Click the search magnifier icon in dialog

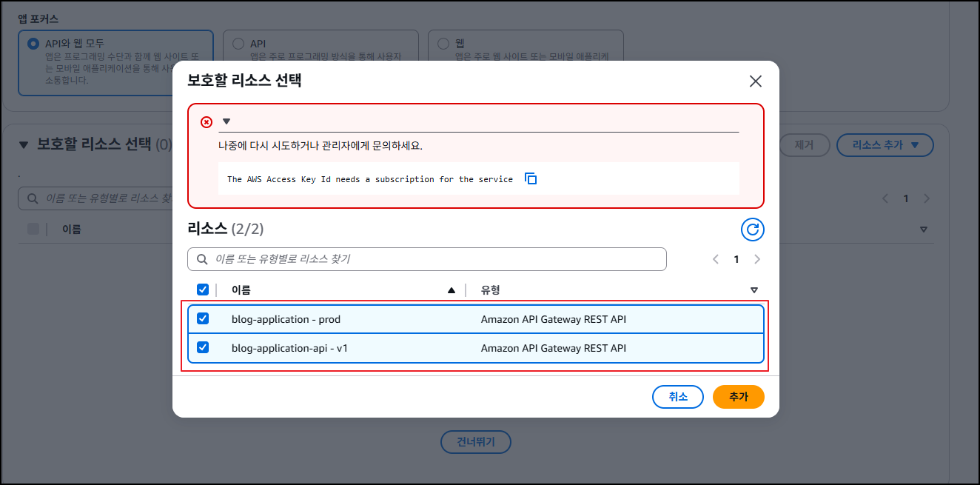pos(202,259)
